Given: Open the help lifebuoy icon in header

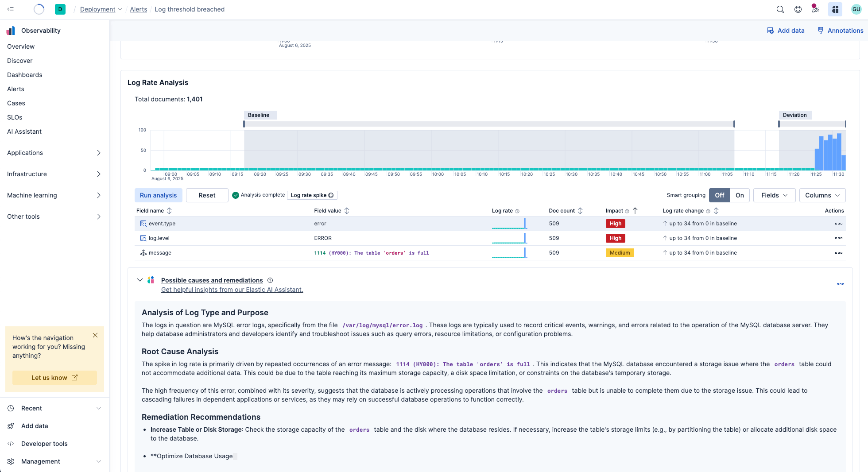Looking at the screenshot, I should pos(798,9).
